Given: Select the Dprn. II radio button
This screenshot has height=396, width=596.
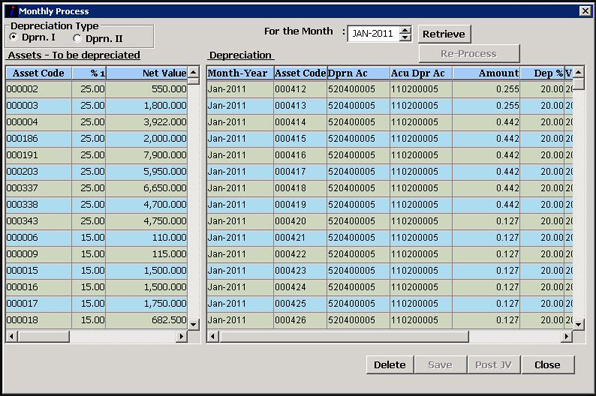Looking at the screenshot, I should pos(77,38).
